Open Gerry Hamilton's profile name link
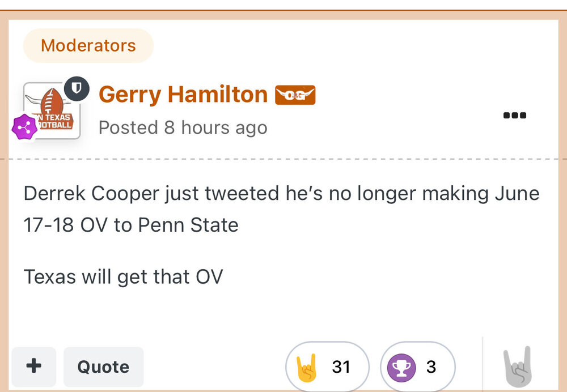567x392 pixels. (x=183, y=95)
